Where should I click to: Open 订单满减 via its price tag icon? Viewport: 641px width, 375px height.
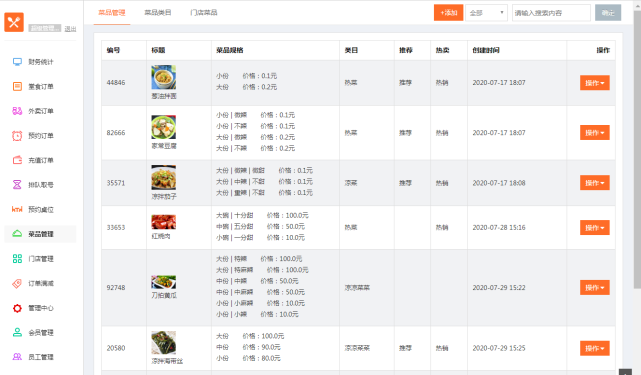coord(17,283)
